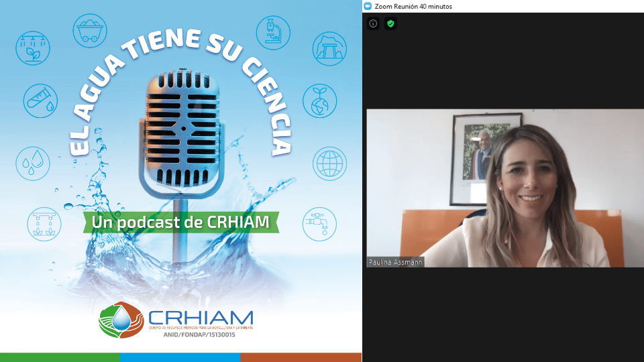
Task: Click the test tube with droplet icon
Action: [40, 101]
